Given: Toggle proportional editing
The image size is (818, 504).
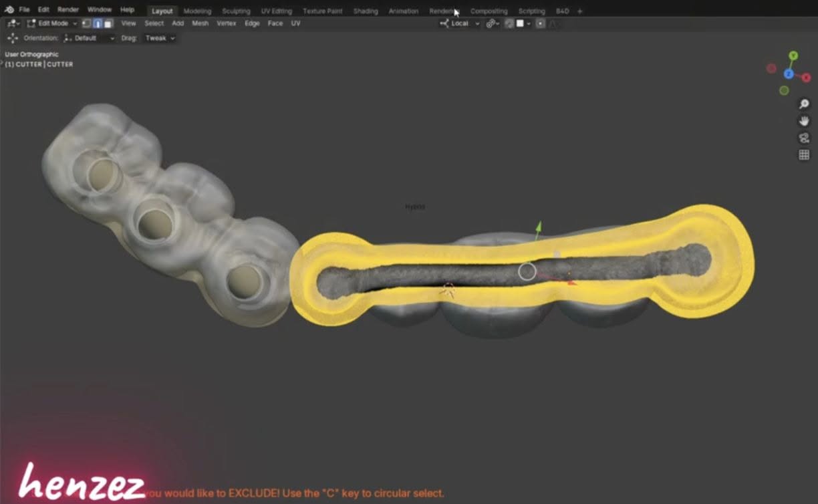Looking at the screenshot, I should click(x=541, y=23).
